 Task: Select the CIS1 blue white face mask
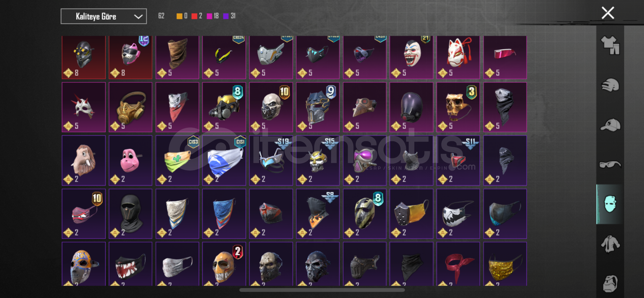point(224,160)
